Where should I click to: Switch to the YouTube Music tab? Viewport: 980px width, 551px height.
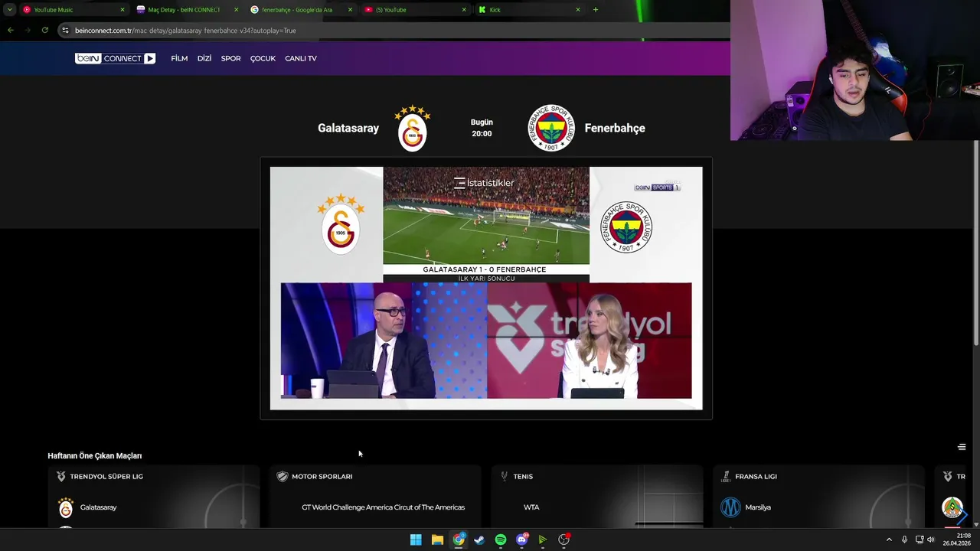tap(73, 10)
